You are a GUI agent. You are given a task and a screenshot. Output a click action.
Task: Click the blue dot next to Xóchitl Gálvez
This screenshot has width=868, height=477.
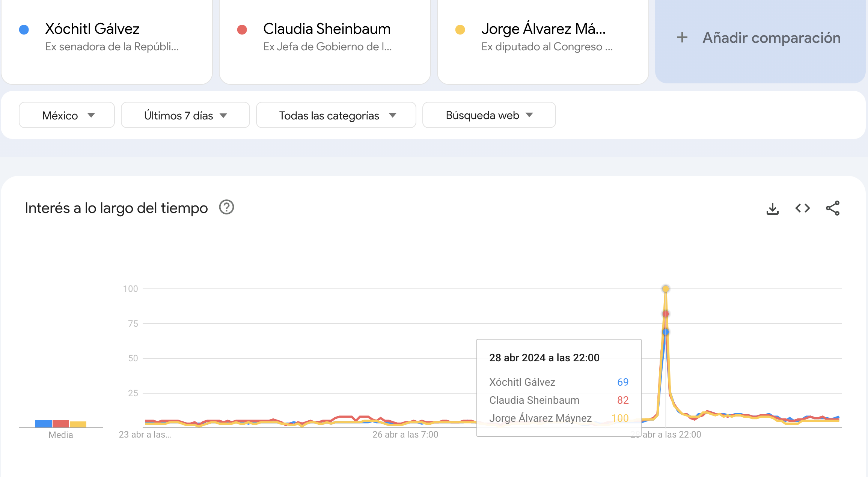tap(24, 30)
